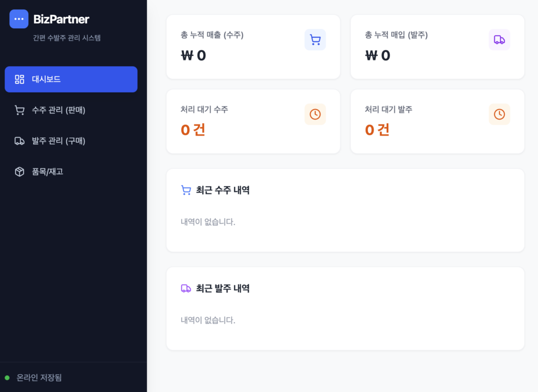This screenshot has height=392, width=538.
Task: Go to 수주 관리 (판매) menu
Action: (x=58, y=110)
